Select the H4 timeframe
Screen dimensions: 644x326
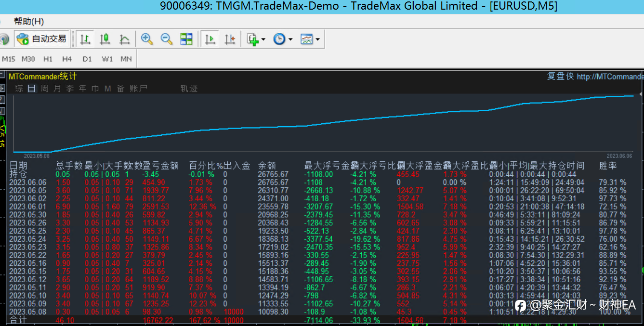pyautogui.click(x=67, y=59)
